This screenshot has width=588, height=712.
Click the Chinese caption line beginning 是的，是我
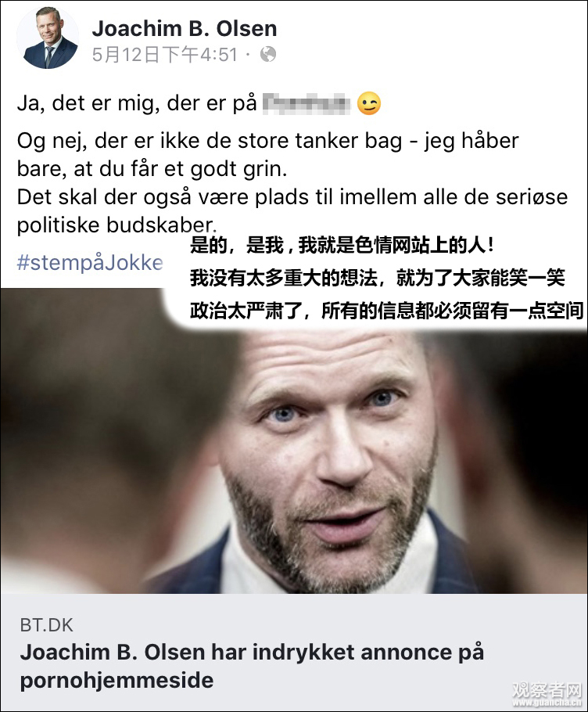pyautogui.click(x=342, y=245)
